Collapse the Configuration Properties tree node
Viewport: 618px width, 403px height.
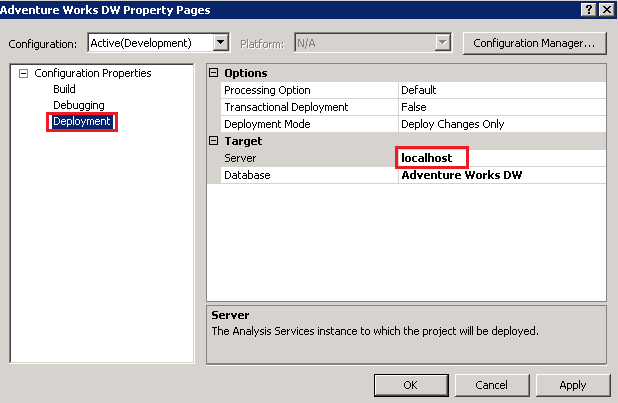point(24,74)
